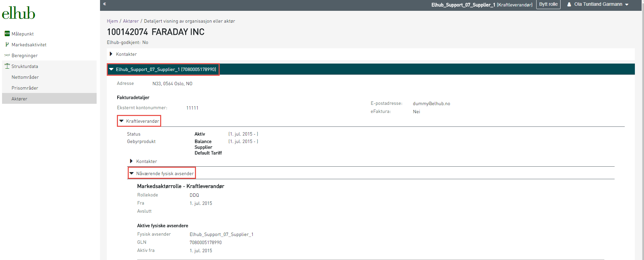Click the elhub logo
Image resolution: width=644 pixels, height=260 pixels.
pos(18,13)
